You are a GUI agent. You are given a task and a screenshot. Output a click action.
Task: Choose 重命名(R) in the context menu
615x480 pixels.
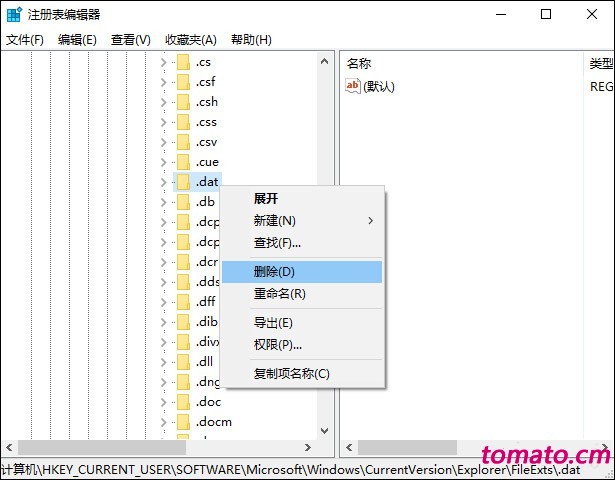302,293
